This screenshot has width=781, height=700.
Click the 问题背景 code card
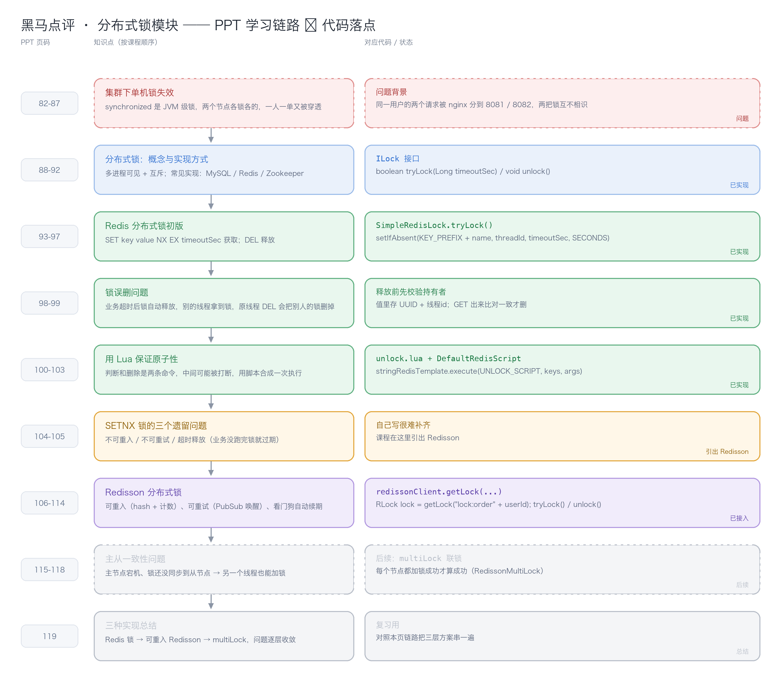(x=562, y=103)
